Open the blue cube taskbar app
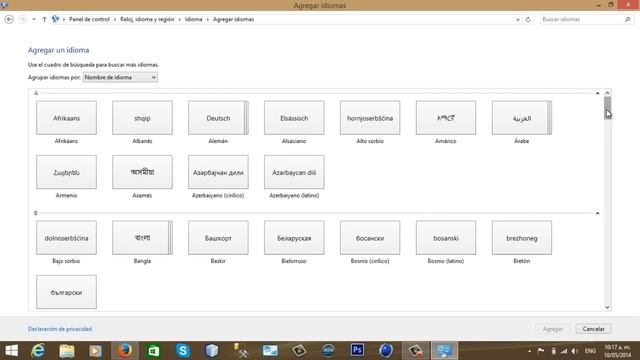 [212, 351]
